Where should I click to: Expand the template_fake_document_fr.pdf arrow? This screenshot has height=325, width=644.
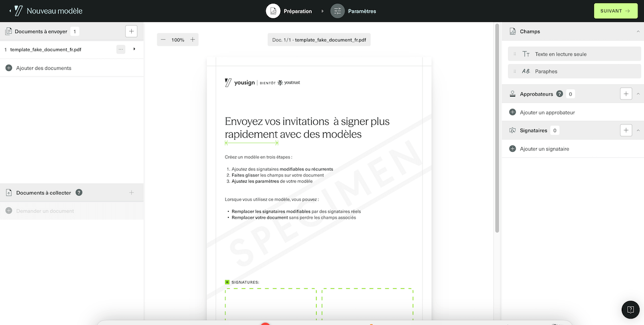click(134, 50)
